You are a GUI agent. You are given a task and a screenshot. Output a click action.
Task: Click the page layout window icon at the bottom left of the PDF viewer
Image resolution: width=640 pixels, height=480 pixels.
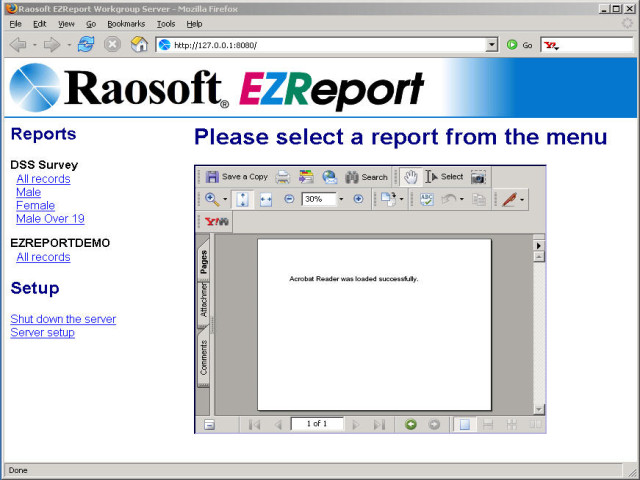coord(209,424)
